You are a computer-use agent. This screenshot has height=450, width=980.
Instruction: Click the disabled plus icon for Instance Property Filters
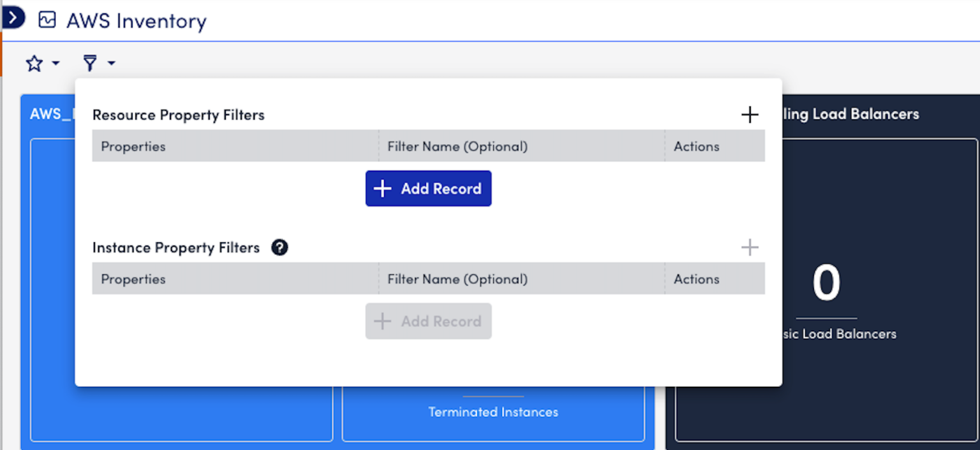[x=750, y=247]
